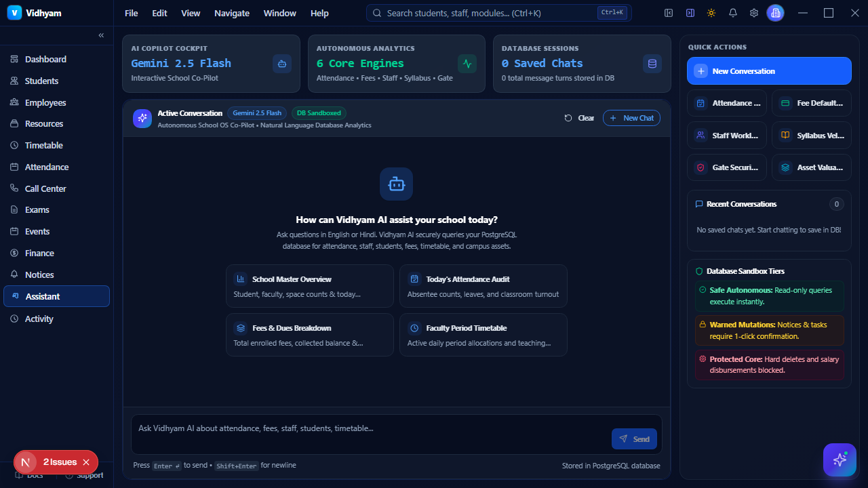868x488 pixels.
Task: Open the Help menu
Action: (319, 13)
